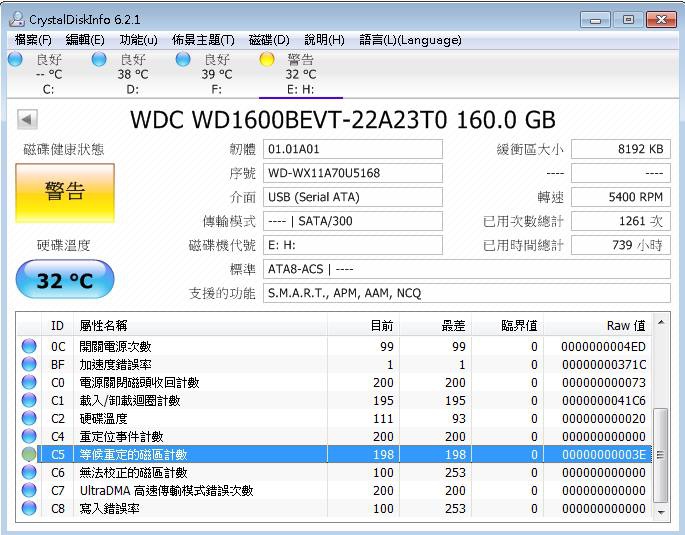Click the features field S.M.A.R.T., APM, AAM, NCQ
The height and width of the screenshot is (535, 685).
click(467, 293)
